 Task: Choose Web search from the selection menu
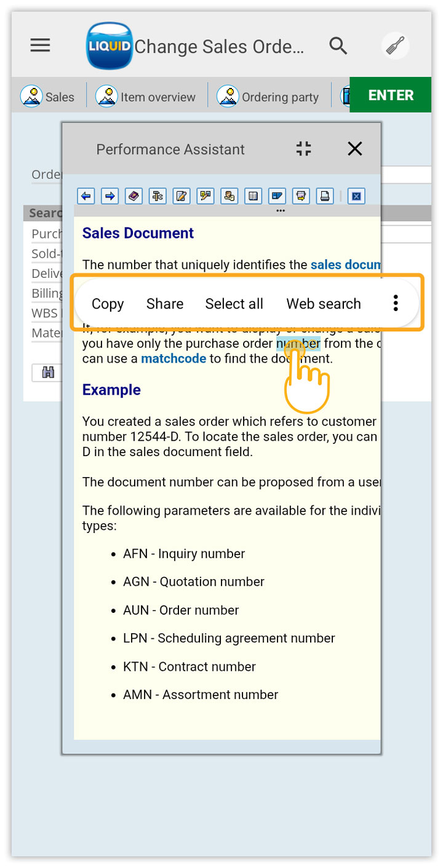[x=324, y=304]
